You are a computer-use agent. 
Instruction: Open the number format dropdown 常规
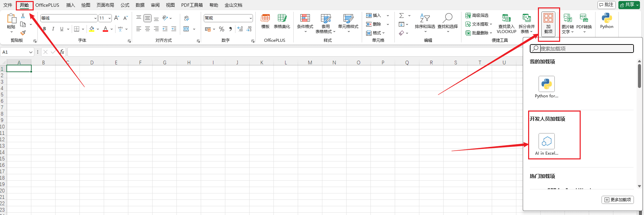251,18
